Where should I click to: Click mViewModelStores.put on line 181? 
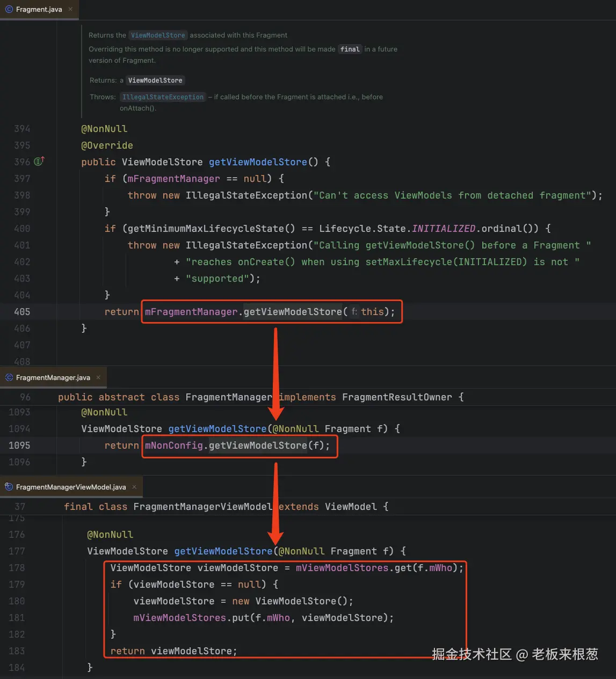pos(191,618)
